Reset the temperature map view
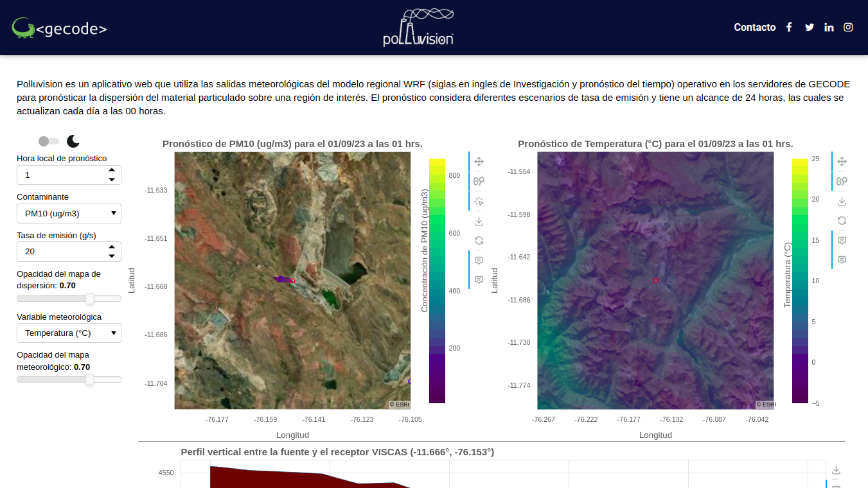 [x=842, y=221]
